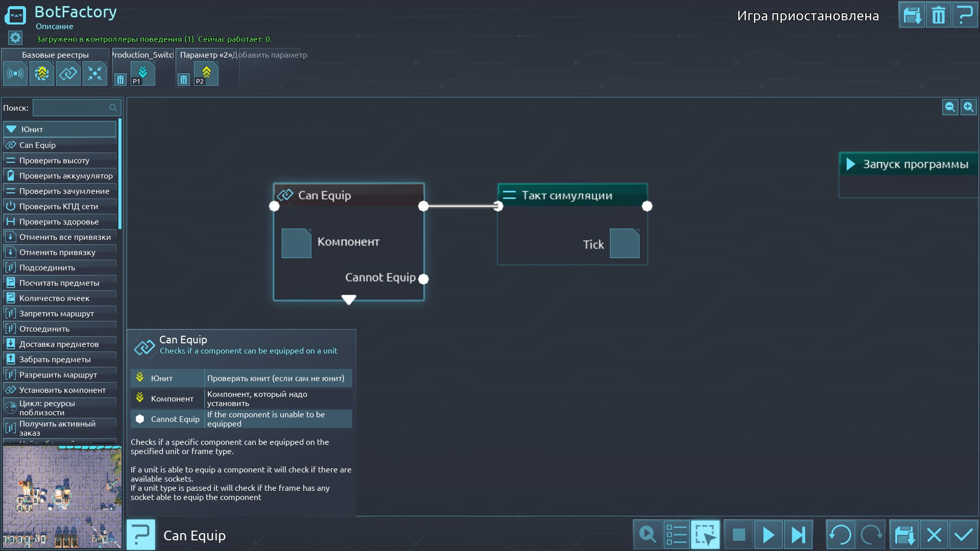Expand the Can Equip node triangle
Screen dimensions: 980x551
point(349,299)
